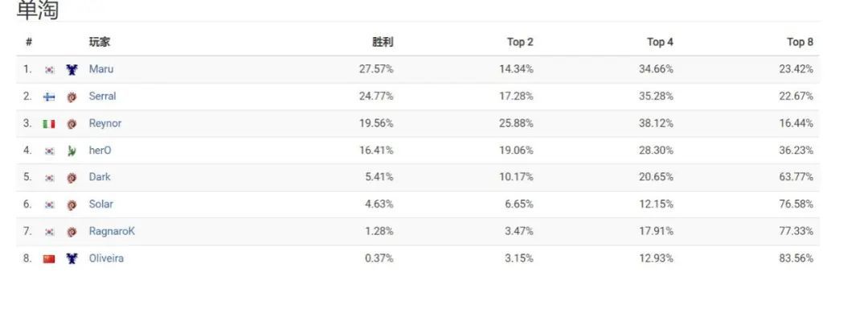Click Maru's Terran race icon
The image size is (868, 326).
click(72, 69)
